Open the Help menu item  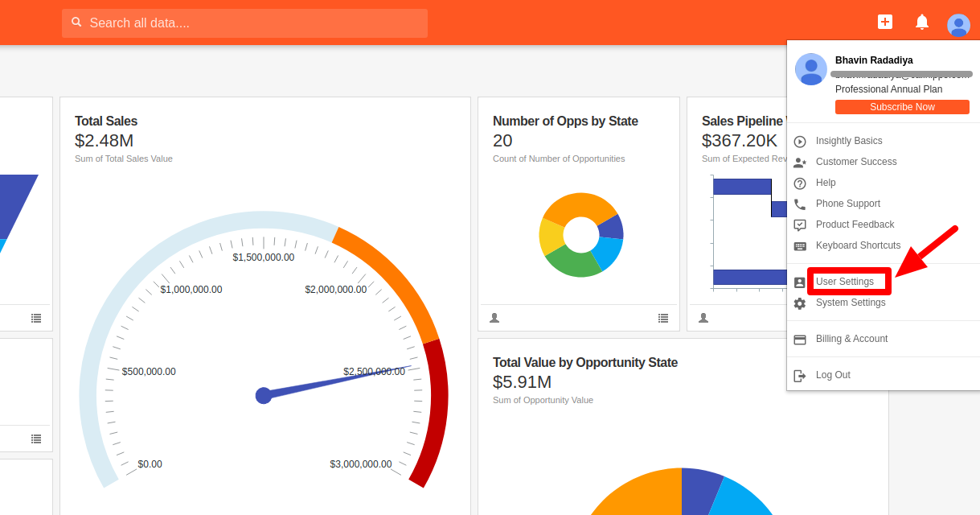tap(826, 183)
